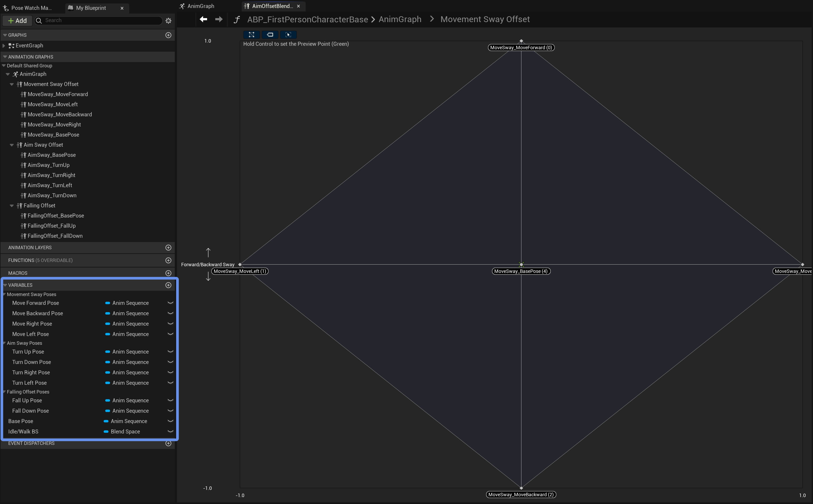Screen dimensions: 813x504
Task: Select FallingOffset_FallDown in the tree
Action: click(55, 236)
